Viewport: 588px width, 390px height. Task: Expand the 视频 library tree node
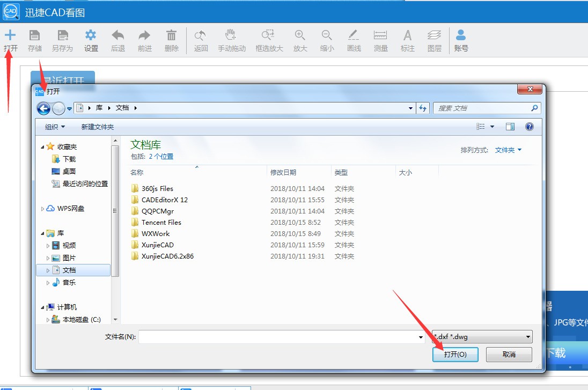click(x=48, y=246)
